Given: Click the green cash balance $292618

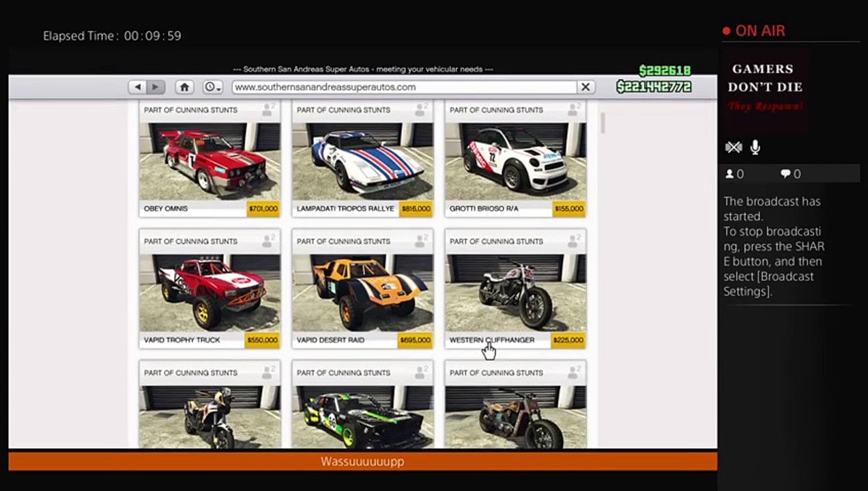Looking at the screenshot, I should click(665, 71).
